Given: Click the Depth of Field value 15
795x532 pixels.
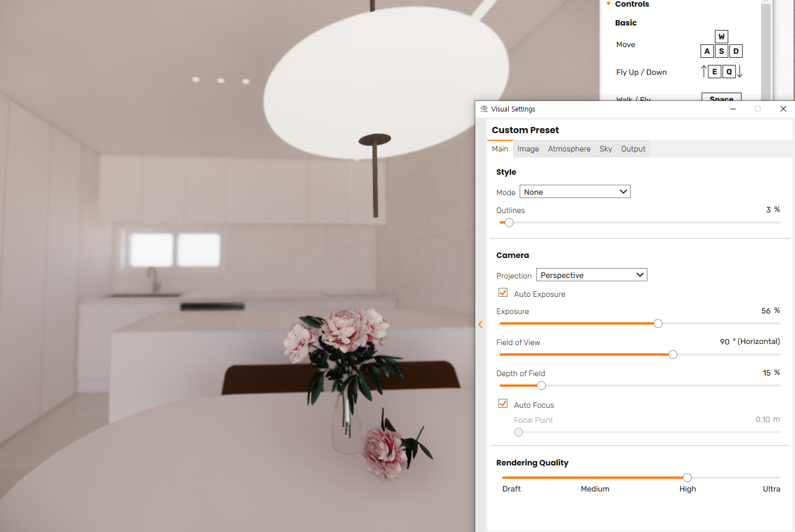Looking at the screenshot, I should [x=767, y=373].
